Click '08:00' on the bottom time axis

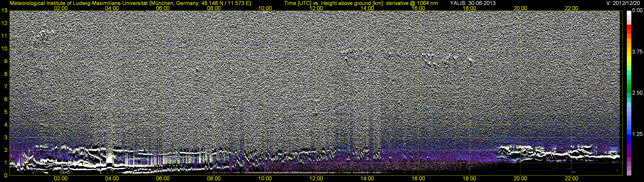tap(214, 179)
